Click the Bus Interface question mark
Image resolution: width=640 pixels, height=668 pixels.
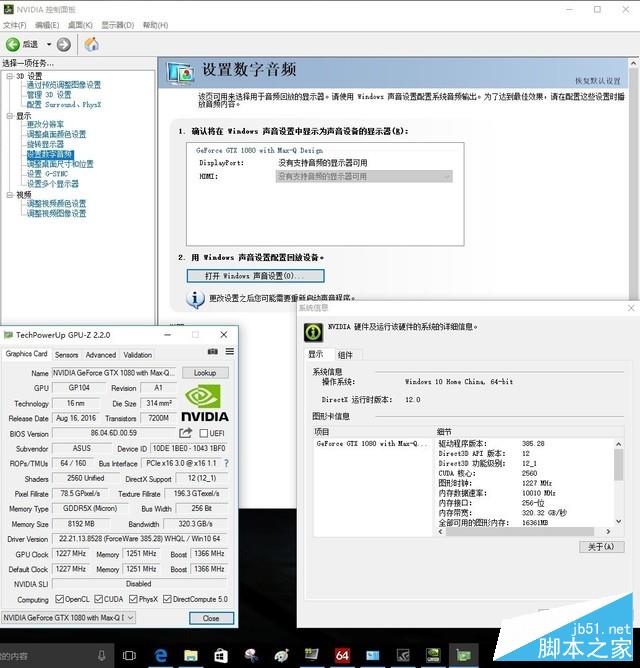pos(226,463)
